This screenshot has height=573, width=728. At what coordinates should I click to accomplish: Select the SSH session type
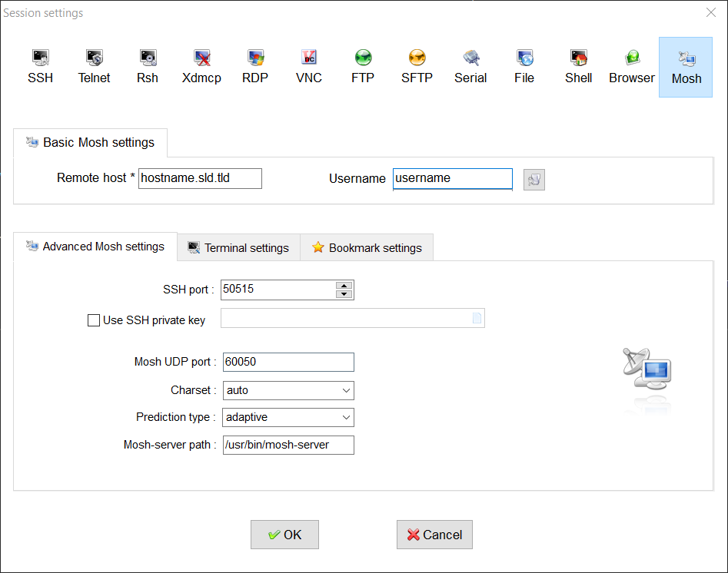[x=40, y=66]
